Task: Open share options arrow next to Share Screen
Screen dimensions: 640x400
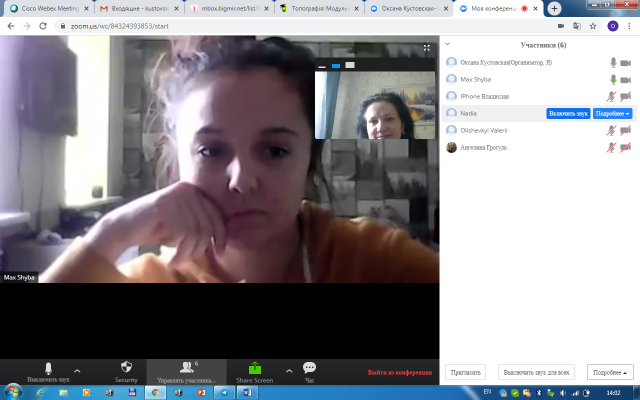Action: (289, 371)
